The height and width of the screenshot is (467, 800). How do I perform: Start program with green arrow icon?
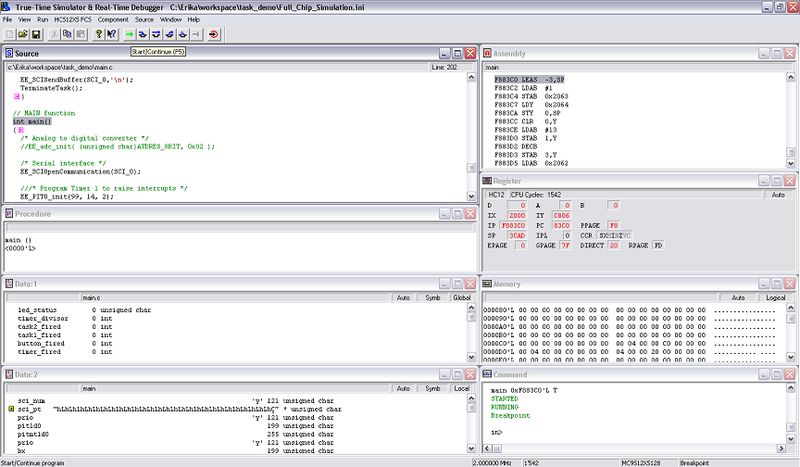130,34
